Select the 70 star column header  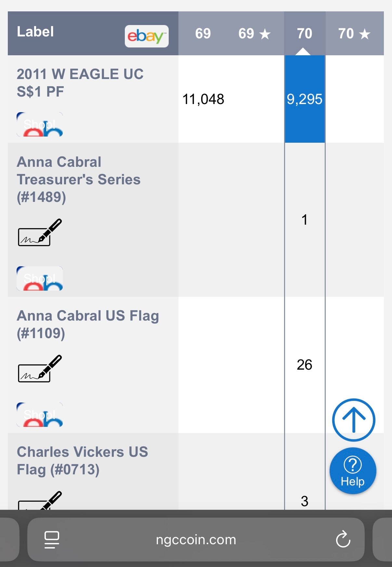pos(354,33)
